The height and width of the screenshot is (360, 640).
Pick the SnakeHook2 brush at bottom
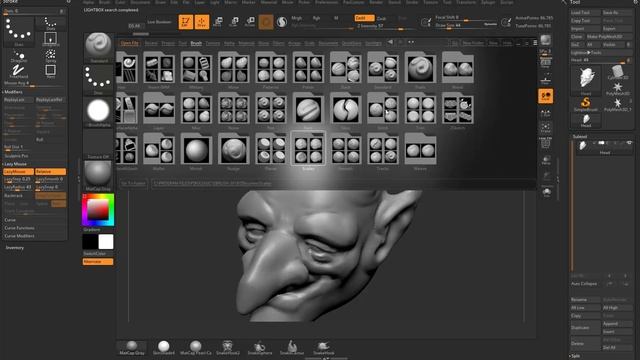pos(228,347)
